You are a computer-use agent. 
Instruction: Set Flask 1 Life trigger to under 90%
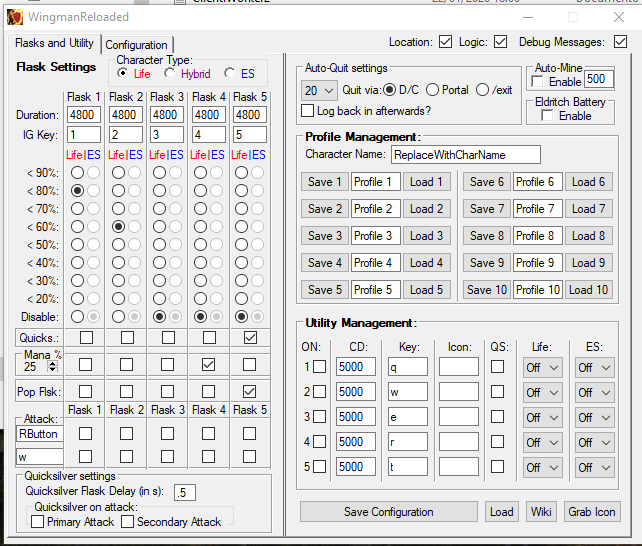pos(77,172)
